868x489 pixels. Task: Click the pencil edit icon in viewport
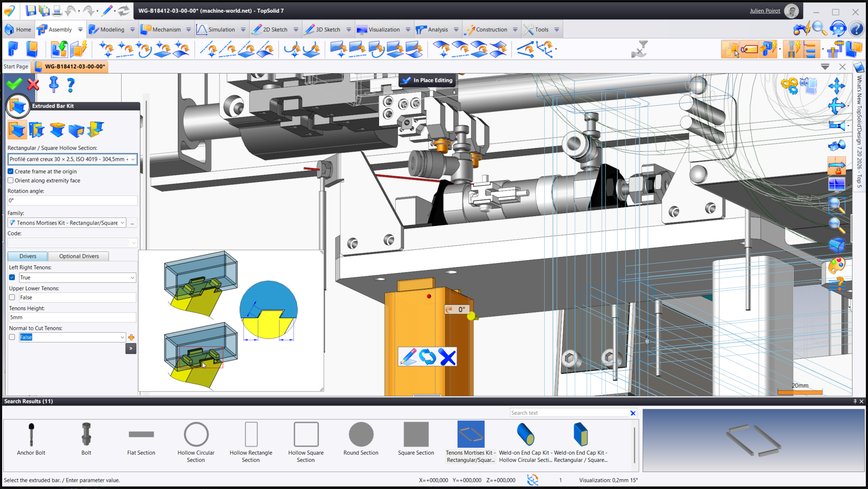(408, 357)
